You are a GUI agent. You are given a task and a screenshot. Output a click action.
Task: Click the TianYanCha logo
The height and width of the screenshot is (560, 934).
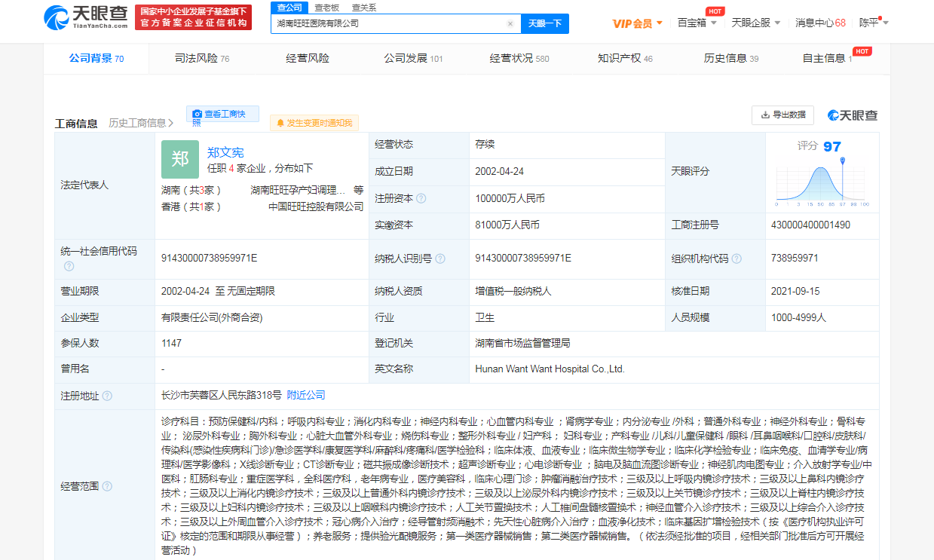[87, 17]
